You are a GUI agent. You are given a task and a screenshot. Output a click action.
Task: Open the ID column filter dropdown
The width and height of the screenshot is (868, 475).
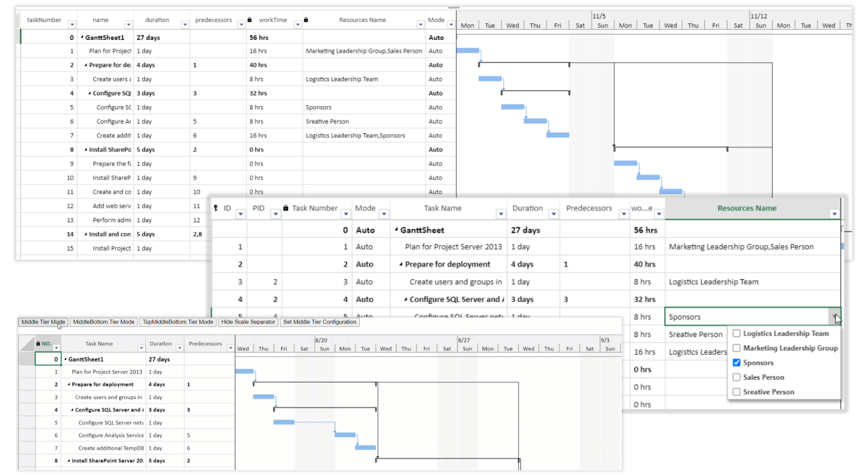tap(241, 214)
